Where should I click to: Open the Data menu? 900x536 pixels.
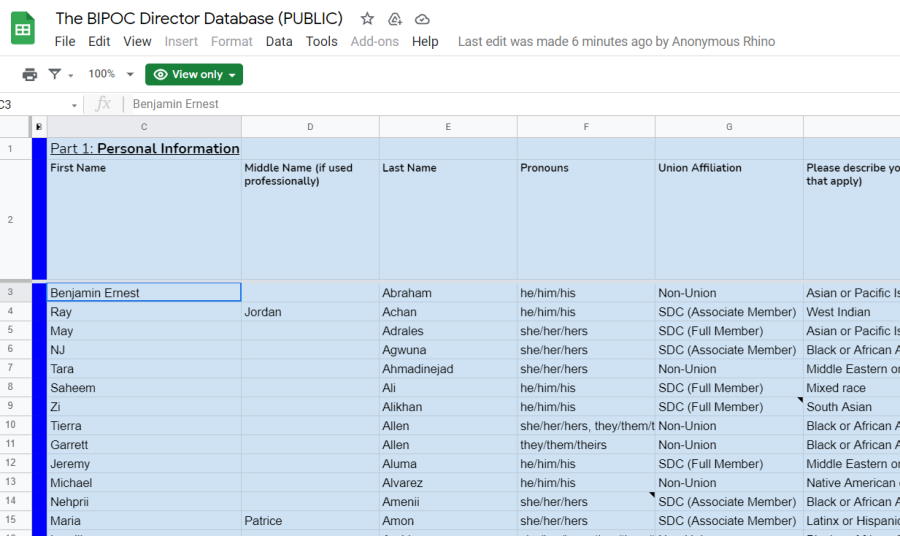279,41
